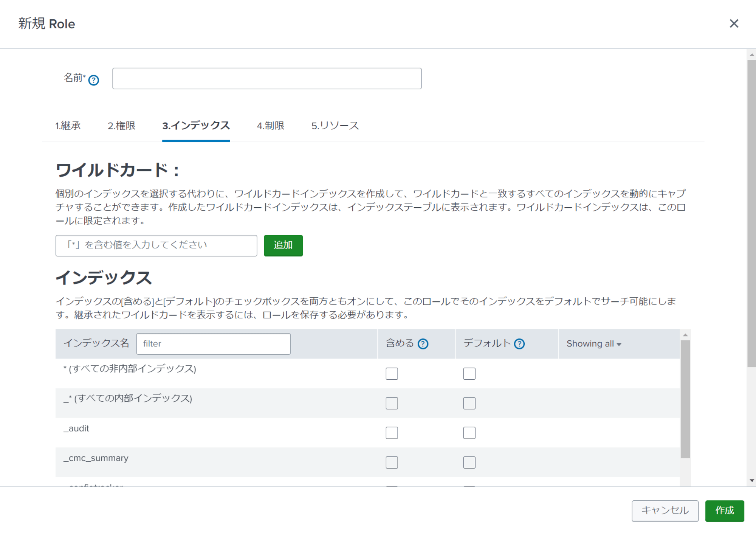Check 含める for all internal indexes
This screenshot has width=756, height=534.
click(x=392, y=403)
